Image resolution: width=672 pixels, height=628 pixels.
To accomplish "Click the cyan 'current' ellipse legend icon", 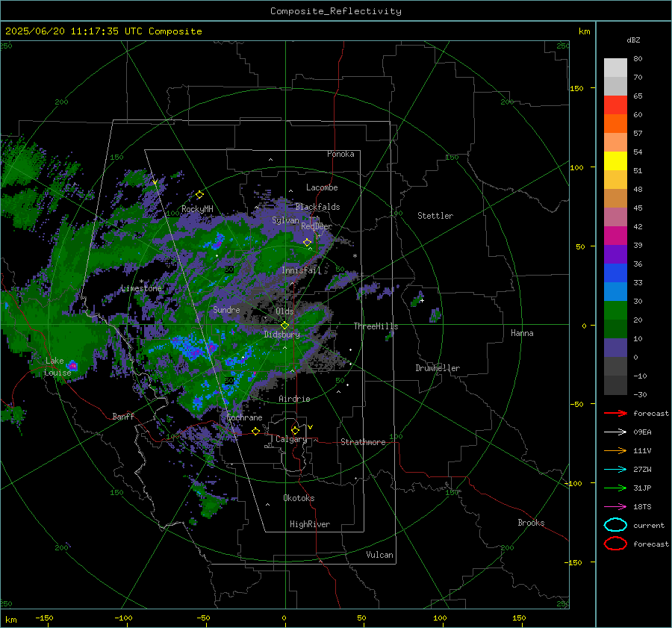I will (615, 525).
